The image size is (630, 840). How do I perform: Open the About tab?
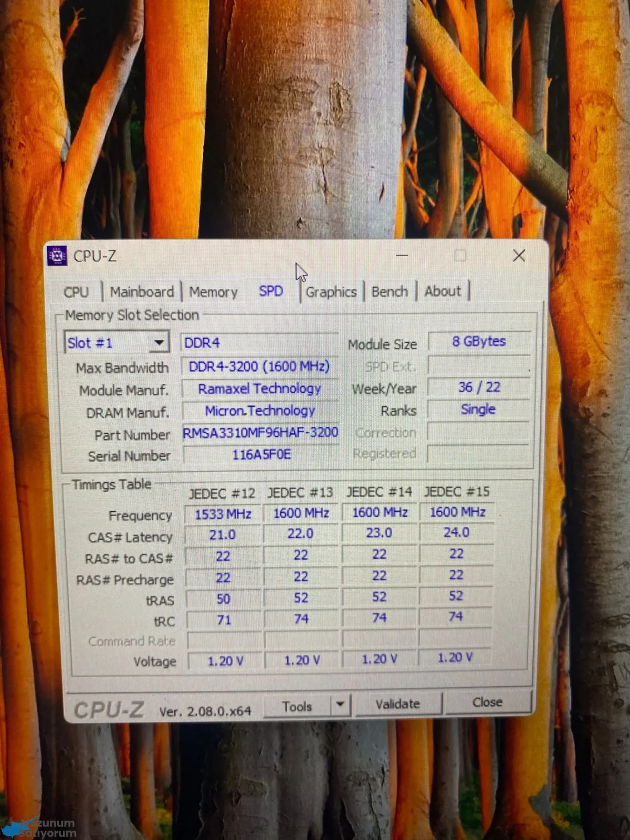point(443,291)
